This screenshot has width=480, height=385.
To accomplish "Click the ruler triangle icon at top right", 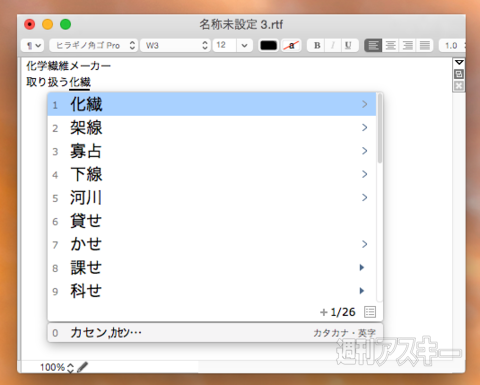I will pos(459,62).
